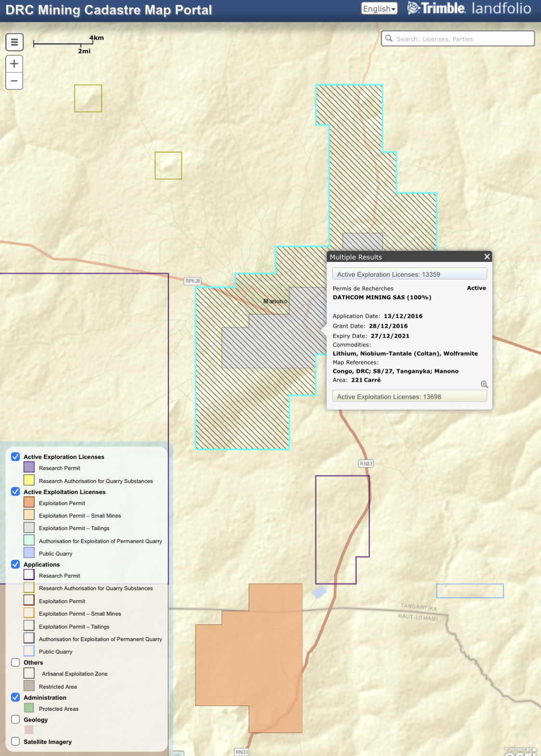The image size is (541, 756).
Task: Open the English language dropdown
Action: (379, 9)
